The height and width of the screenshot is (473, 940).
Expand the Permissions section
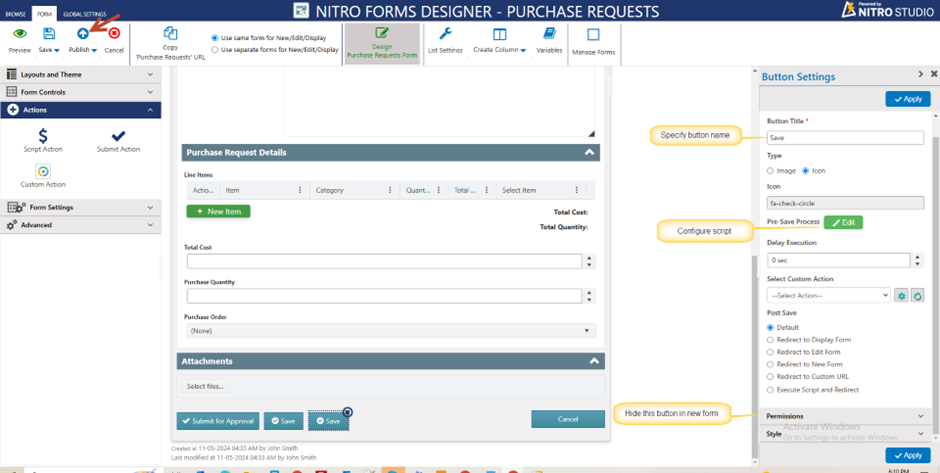pos(845,416)
